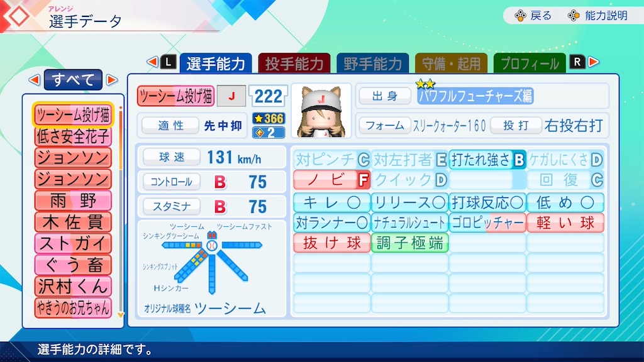The height and width of the screenshot is (362, 644).
Task: Click the フォーム label
Action: [385, 125]
